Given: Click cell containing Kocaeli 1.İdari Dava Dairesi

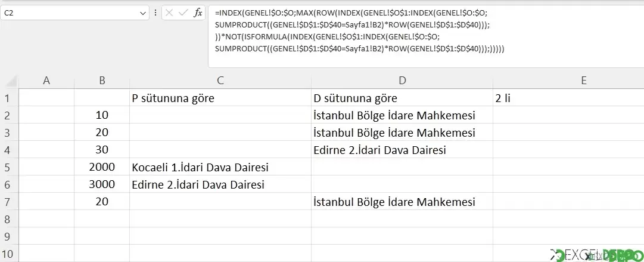Looking at the screenshot, I should click(220, 167).
